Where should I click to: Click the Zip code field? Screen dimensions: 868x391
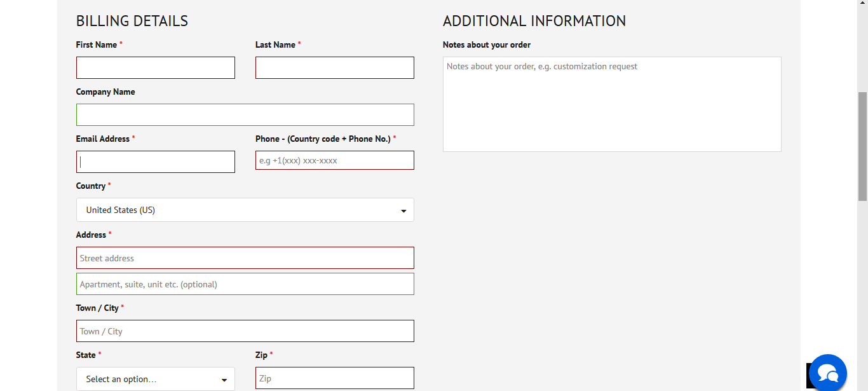(x=334, y=378)
